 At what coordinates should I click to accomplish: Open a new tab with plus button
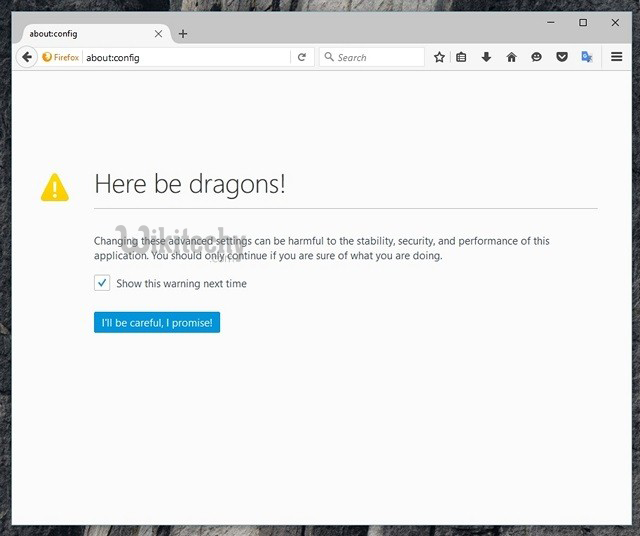(x=183, y=33)
